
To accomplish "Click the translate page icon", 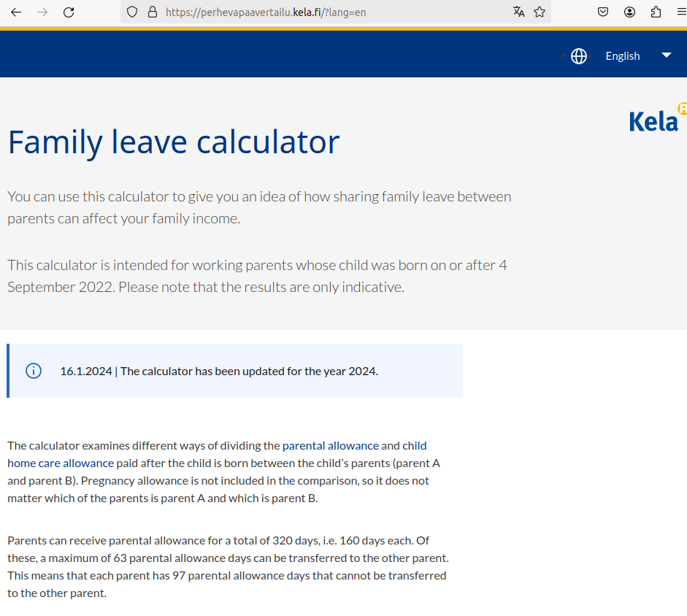I will coord(519,12).
